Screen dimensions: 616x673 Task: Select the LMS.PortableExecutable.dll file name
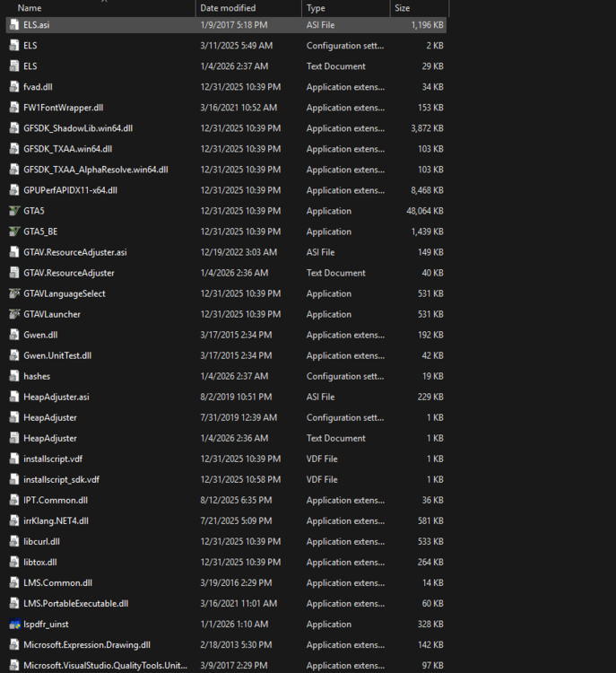(x=76, y=604)
